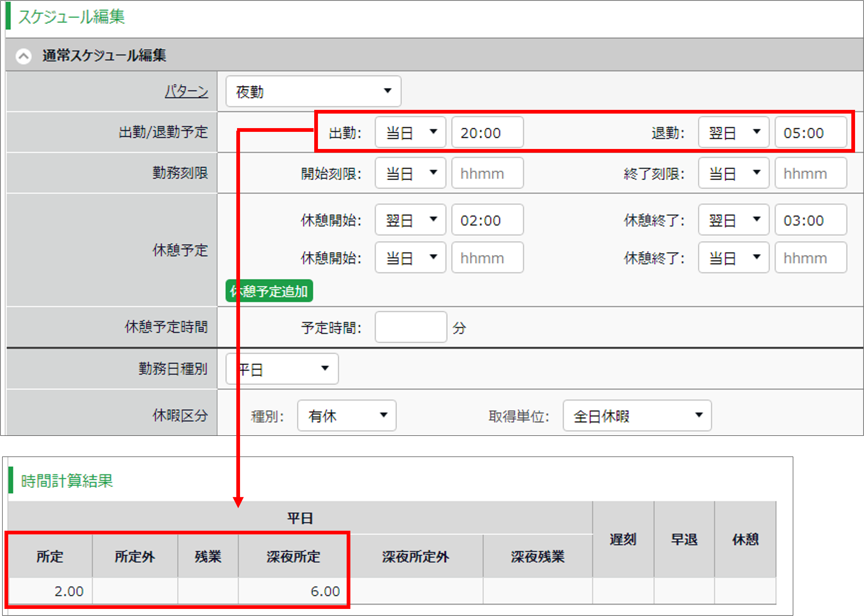The width and height of the screenshot is (864, 616).
Task: Open the 終了刻限 day dropdown
Action: (x=733, y=173)
